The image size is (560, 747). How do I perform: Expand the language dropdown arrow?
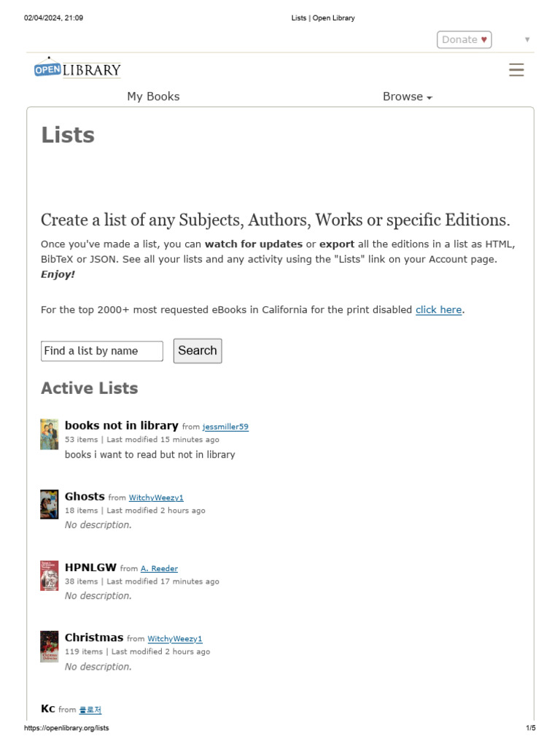coord(527,39)
